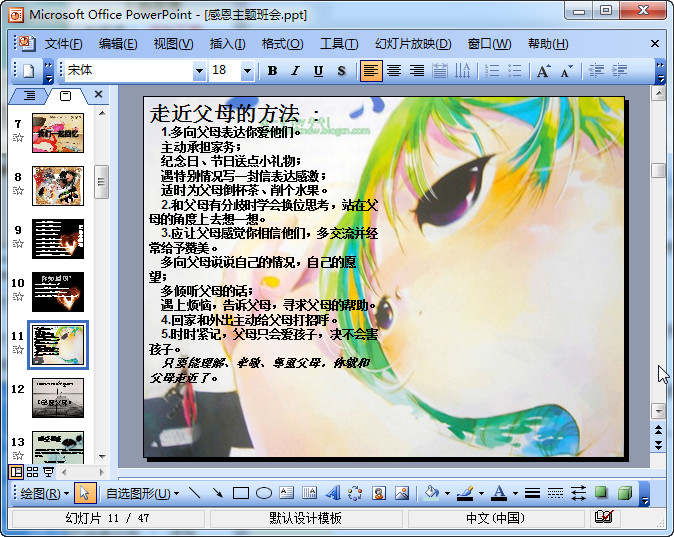The height and width of the screenshot is (537, 674).
Task: Set alignment to Align Right
Action: click(417, 71)
